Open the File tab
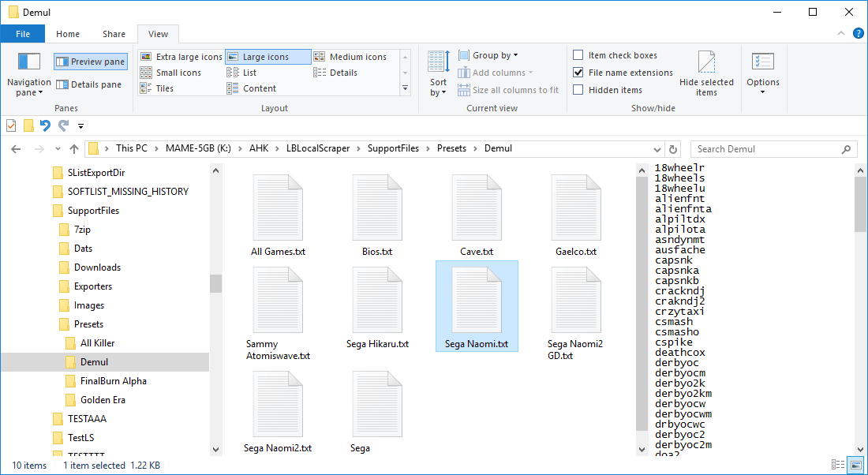Image resolution: width=868 pixels, height=475 pixels. click(23, 34)
